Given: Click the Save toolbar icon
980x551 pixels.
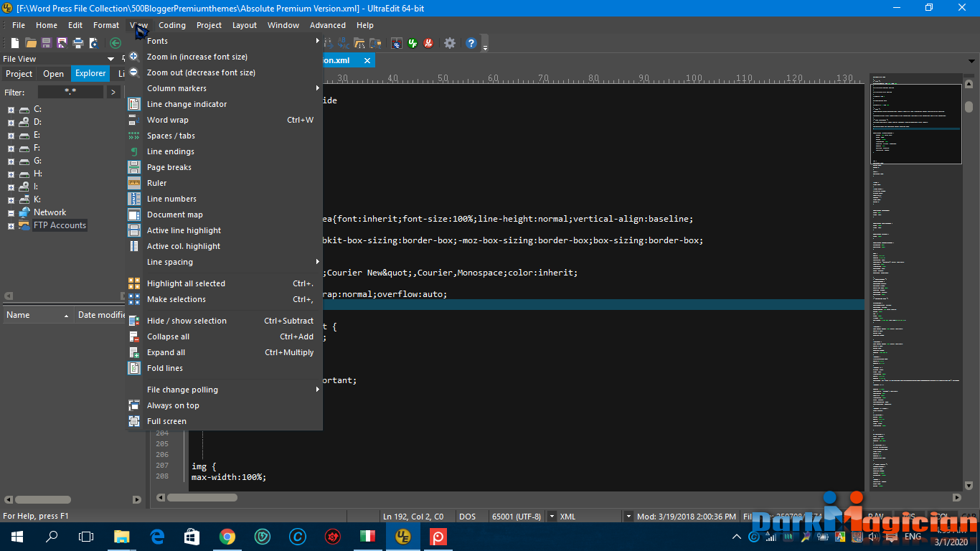Looking at the screenshot, I should click(47, 43).
